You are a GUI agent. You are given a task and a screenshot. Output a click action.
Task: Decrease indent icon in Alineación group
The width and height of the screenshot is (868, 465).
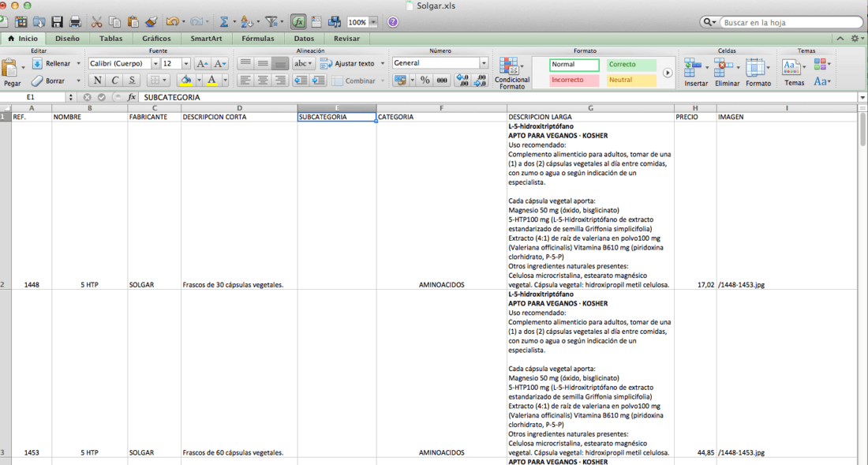(x=301, y=81)
